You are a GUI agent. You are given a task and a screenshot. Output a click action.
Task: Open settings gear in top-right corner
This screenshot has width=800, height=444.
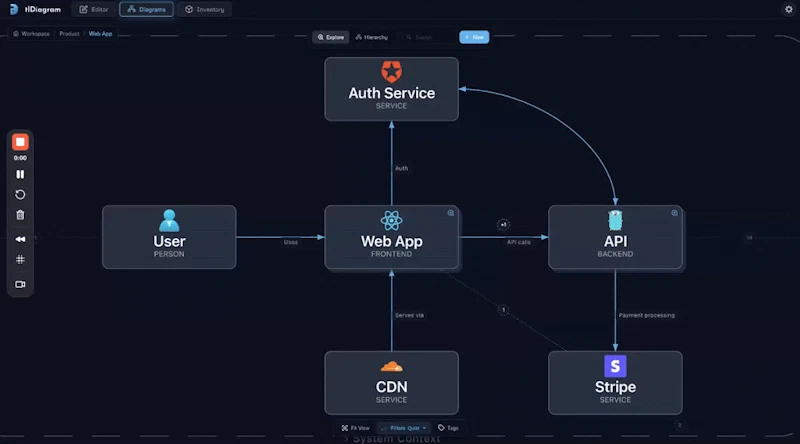pos(788,9)
